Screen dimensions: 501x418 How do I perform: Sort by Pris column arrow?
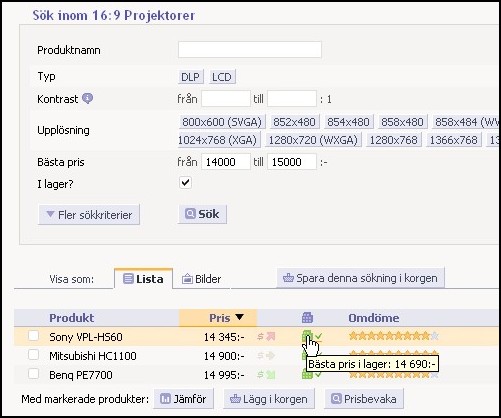click(239, 317)
